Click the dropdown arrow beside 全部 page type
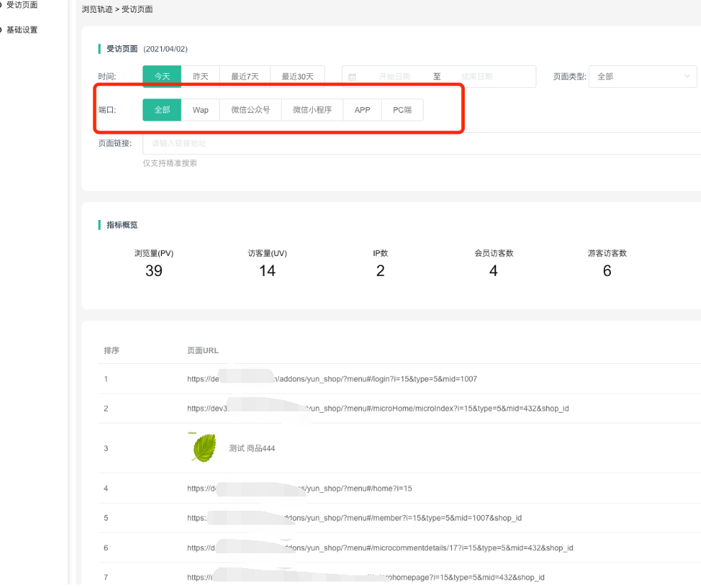 pyautogui.click(x=687, y=77)
